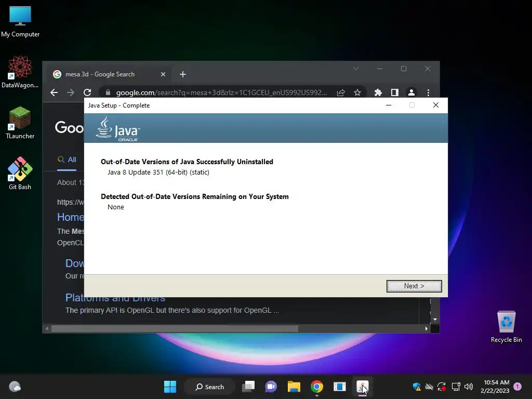This screenshot has height=399, width=532.
Task: Open the Platforms and Drivers link
Action: click(115, 298)
